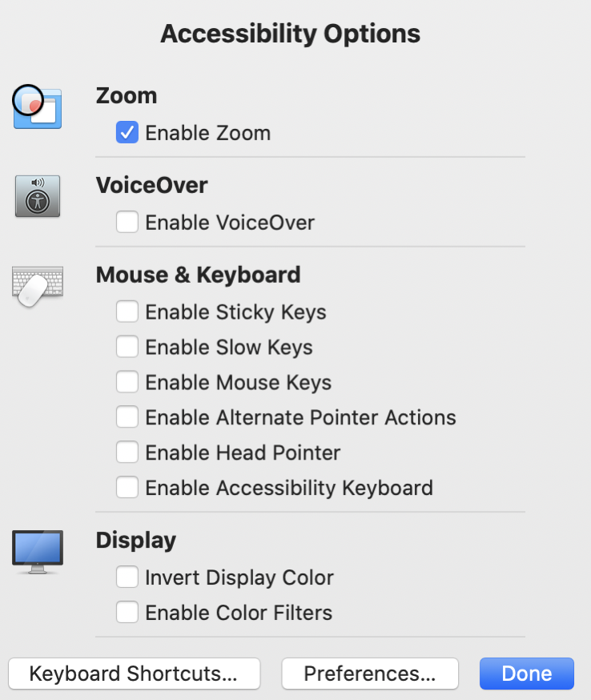This screenshot has height=700, width=591.
Task: Tick the Invert Display Color checkbox
Action: (x=127, y=577)
